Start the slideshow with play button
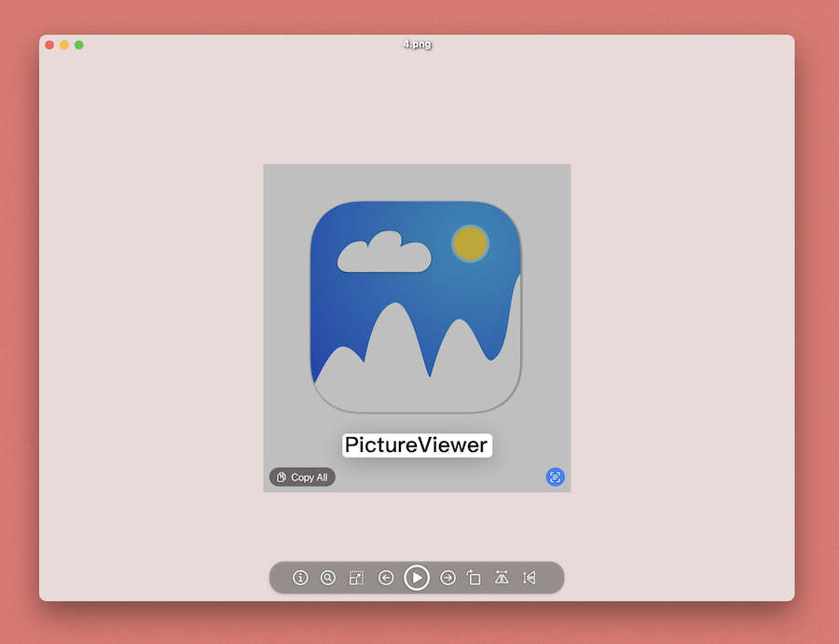The image size is (839, 644). [417, 578]
